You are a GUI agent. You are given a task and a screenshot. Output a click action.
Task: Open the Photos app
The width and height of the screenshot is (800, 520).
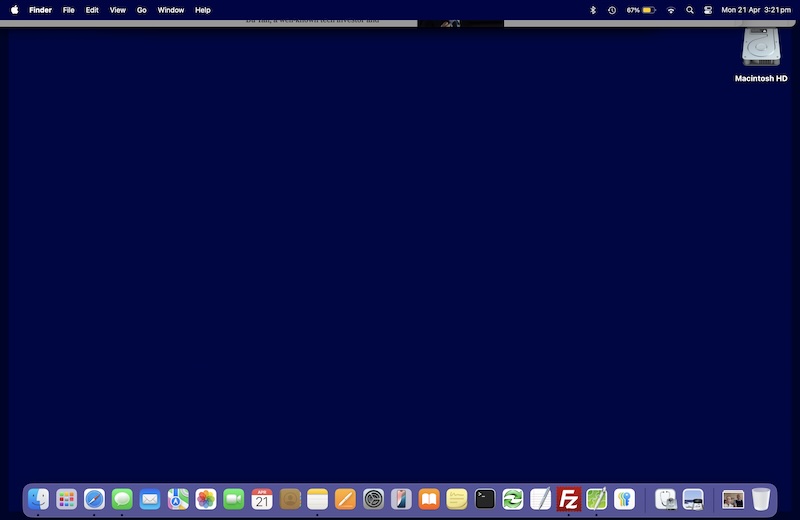[206, 498]
